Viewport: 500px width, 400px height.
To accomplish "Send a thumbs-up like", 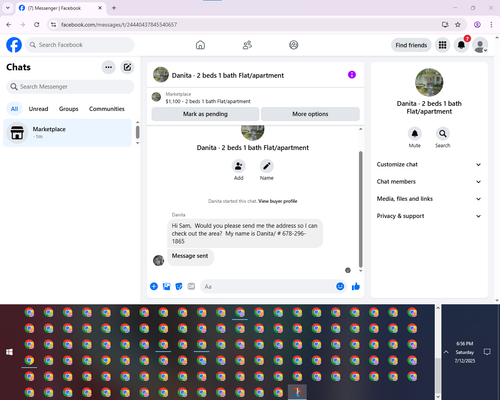I will click(x=356, y=286).
